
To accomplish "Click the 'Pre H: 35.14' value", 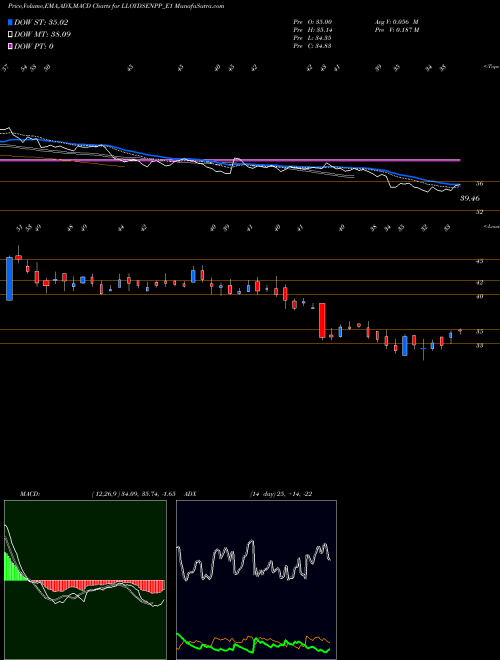I will [x=312, y=30].
